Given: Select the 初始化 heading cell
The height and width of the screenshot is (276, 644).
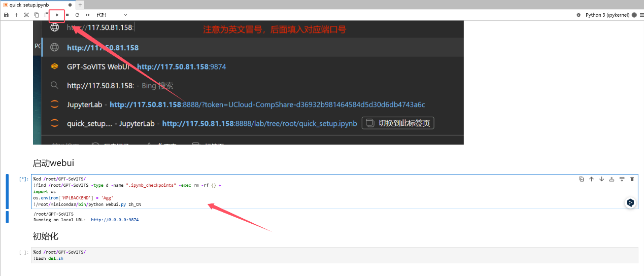Looking at the screenshot, I should (46, 236).
